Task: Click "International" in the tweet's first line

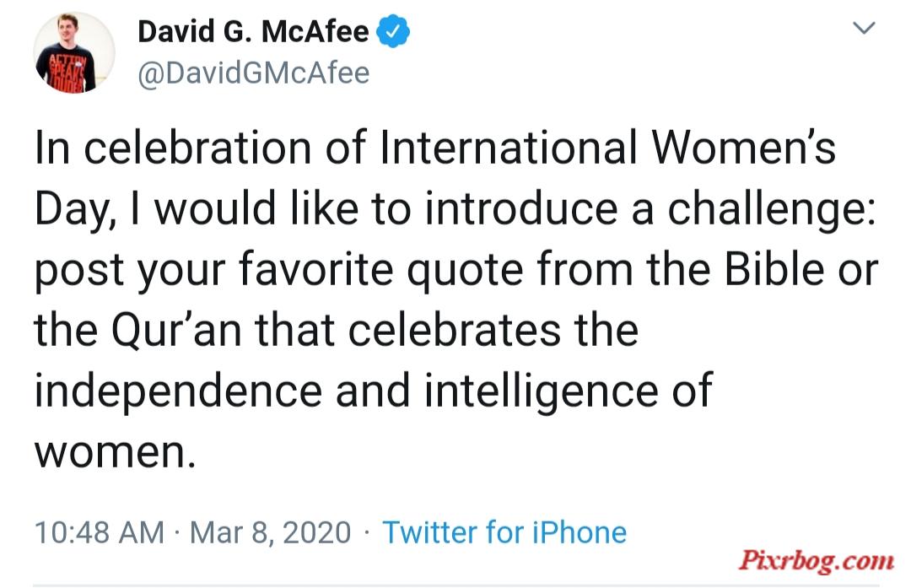Action: pos(509,147)
